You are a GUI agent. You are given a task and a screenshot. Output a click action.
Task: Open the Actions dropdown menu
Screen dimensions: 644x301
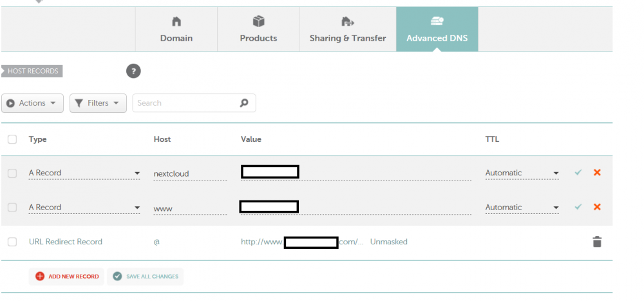[32, 103]
